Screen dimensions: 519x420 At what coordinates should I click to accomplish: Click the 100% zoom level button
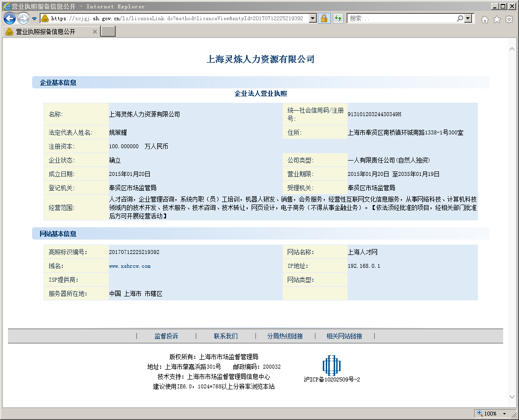tap(487, 414)
